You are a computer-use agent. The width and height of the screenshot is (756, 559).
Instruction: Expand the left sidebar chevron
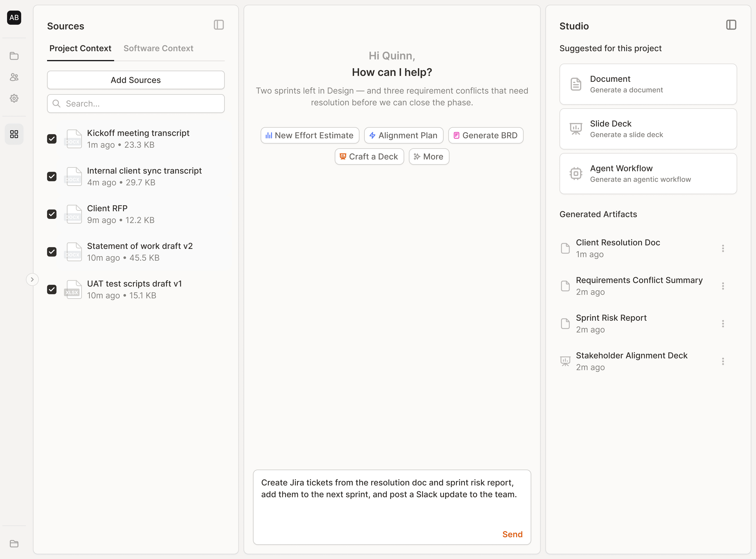pos(32,279)
